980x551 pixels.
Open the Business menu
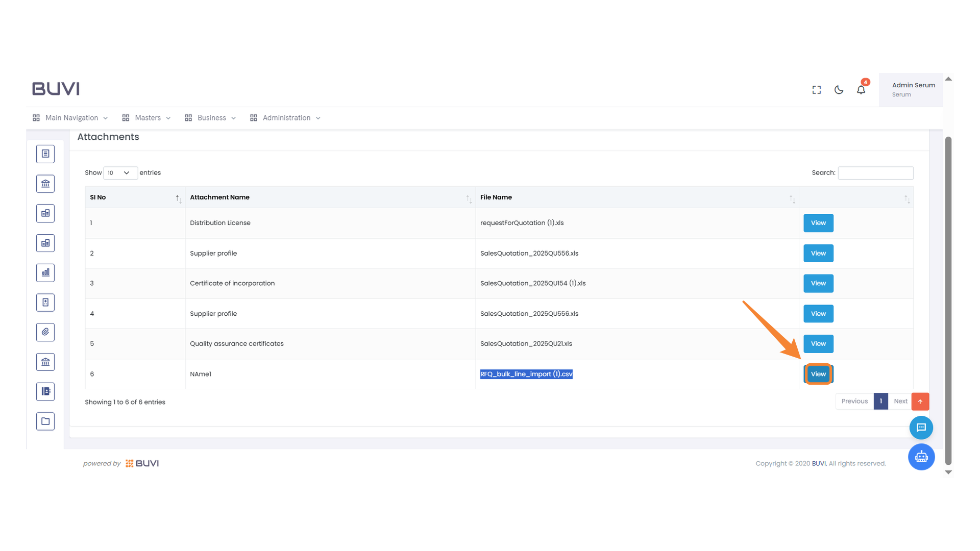click(210, 118)
